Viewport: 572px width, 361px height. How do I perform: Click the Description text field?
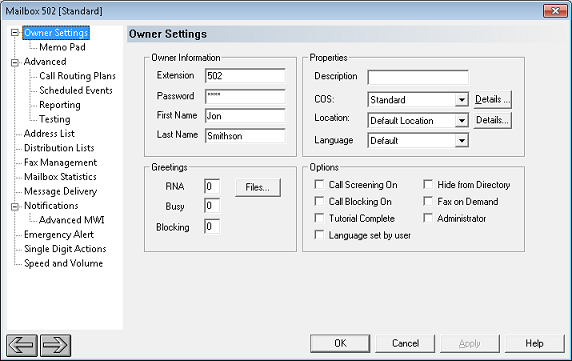tap(418, 77)
